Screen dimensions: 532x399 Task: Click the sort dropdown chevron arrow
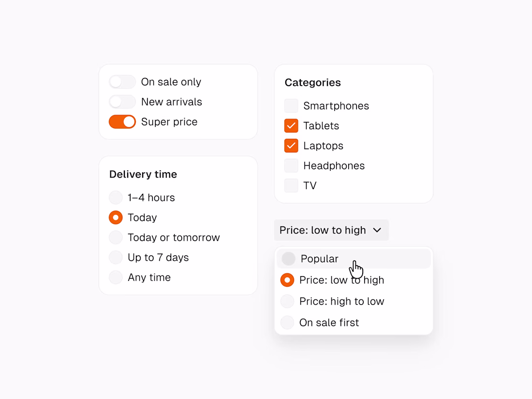(377, 230)
